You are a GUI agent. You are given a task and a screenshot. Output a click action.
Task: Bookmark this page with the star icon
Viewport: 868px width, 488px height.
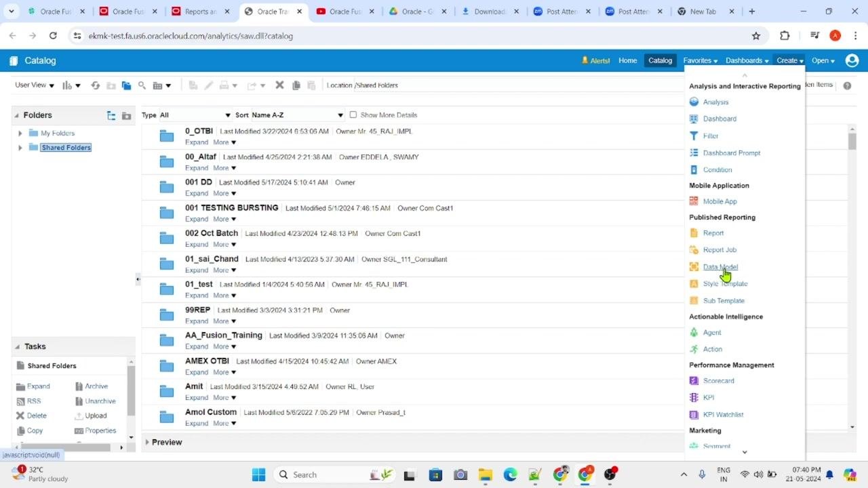click(756, 36)
